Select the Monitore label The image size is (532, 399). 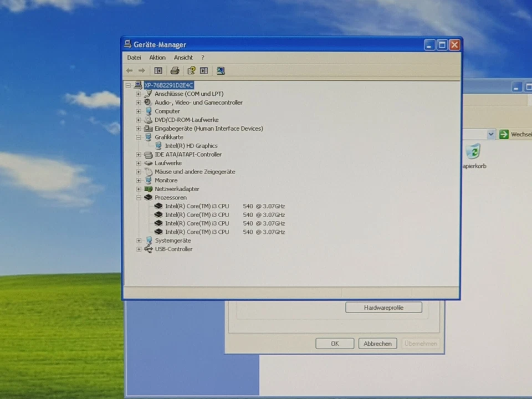point(166,180)
